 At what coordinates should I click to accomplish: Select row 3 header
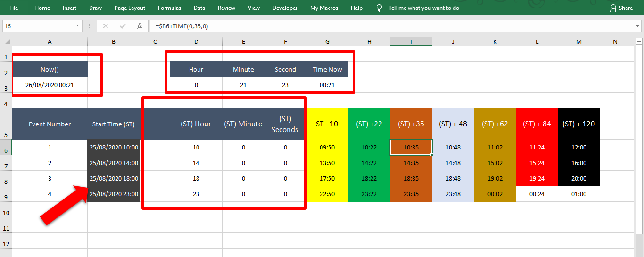point(6,85)
